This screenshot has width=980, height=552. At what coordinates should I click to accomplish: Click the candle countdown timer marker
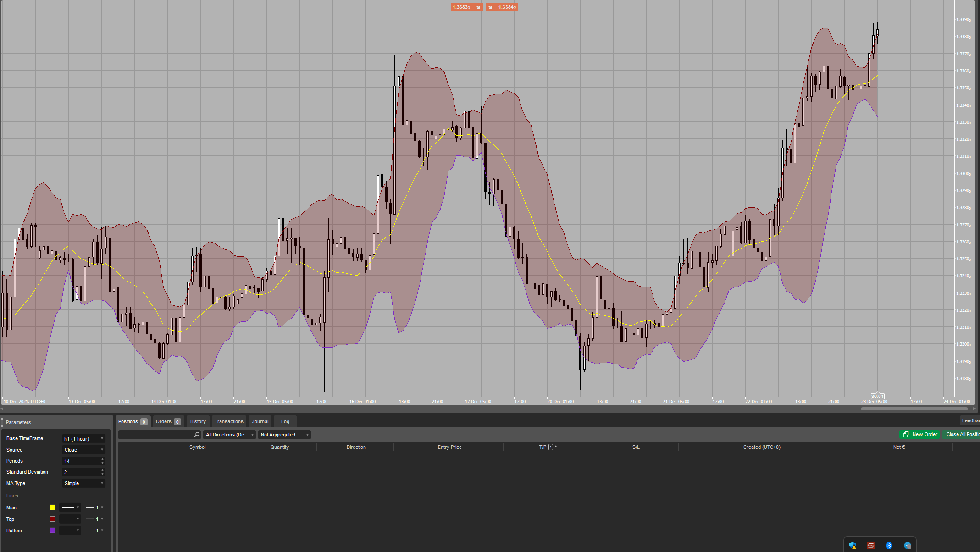click(877, 396)
